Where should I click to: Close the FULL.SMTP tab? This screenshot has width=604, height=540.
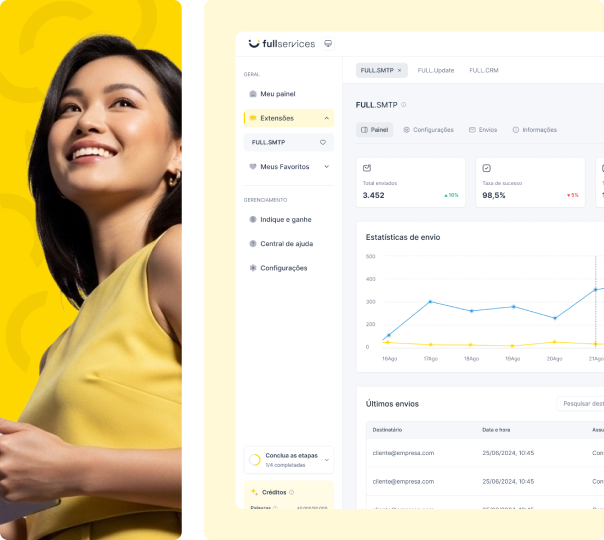tap(400, 71)
